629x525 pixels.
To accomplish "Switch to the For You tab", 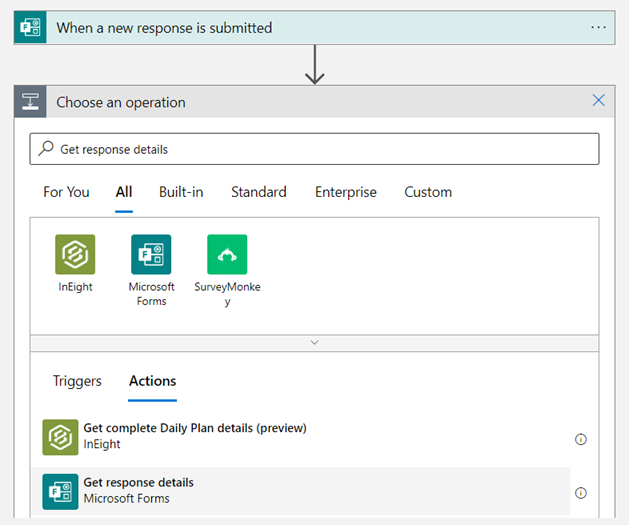I will pos(66,192).
